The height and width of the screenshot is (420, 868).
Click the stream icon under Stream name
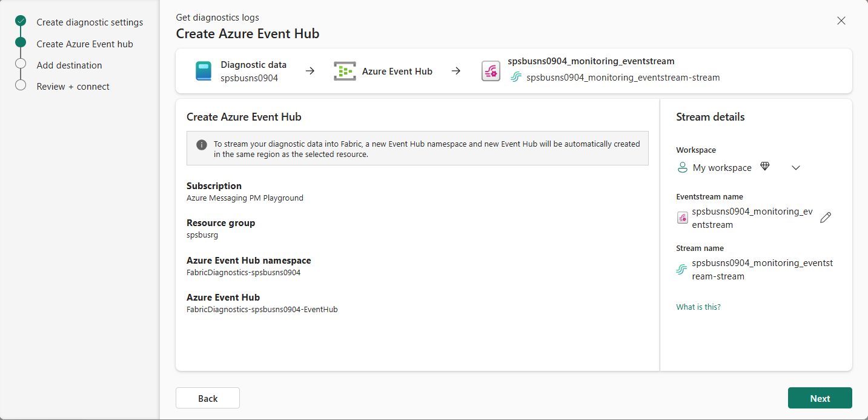[x=682, y=270]
